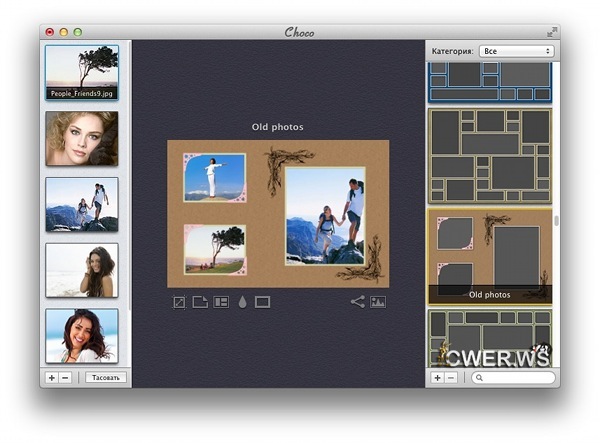The image size is (600, 443).
Task: Click the export image icon
Action: 378,302
